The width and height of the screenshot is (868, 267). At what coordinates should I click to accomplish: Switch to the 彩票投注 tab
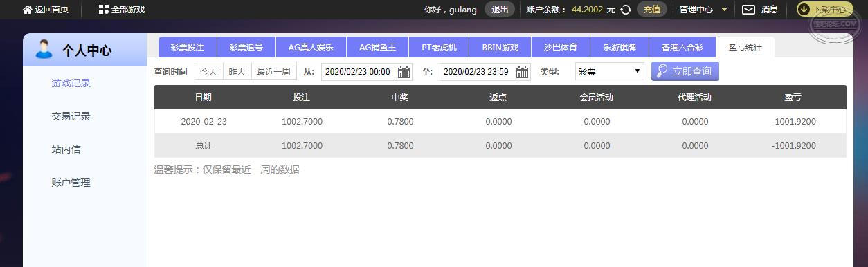(188, 48)
